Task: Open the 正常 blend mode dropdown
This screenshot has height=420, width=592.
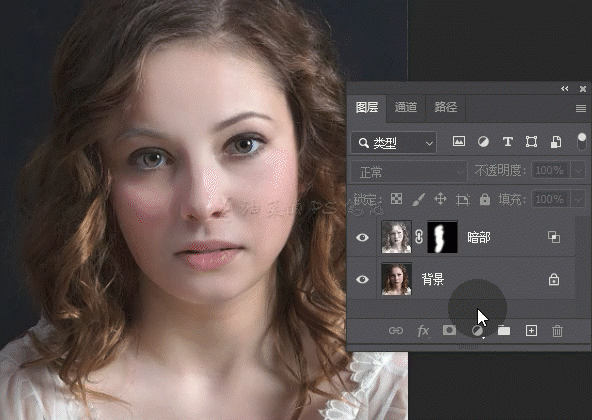Action: click(x=409, y=172)
